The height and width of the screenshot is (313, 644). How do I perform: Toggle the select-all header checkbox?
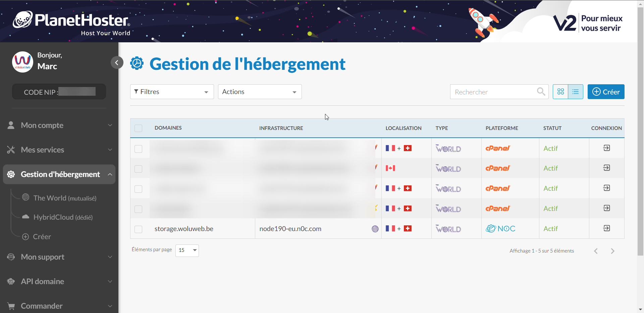coord(138,128)
